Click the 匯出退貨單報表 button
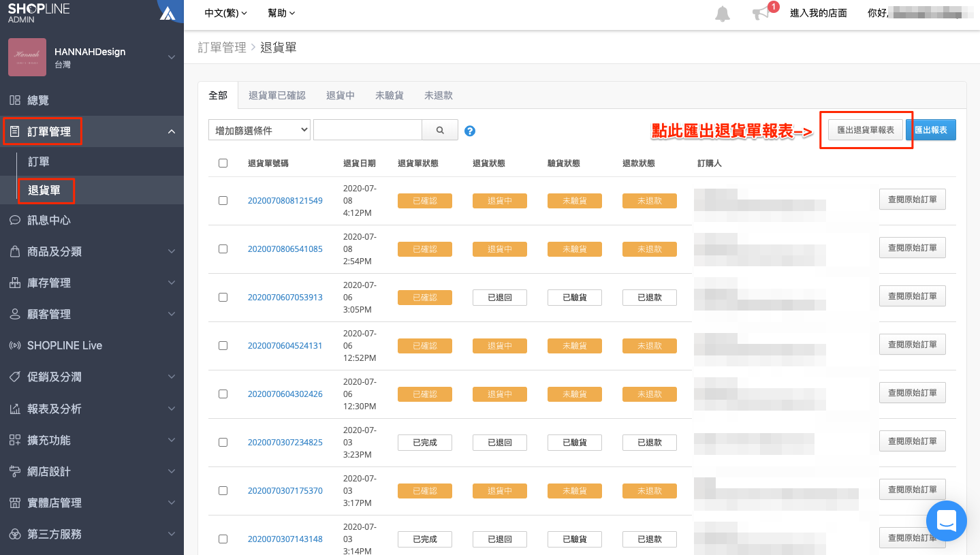 [866, 130]
